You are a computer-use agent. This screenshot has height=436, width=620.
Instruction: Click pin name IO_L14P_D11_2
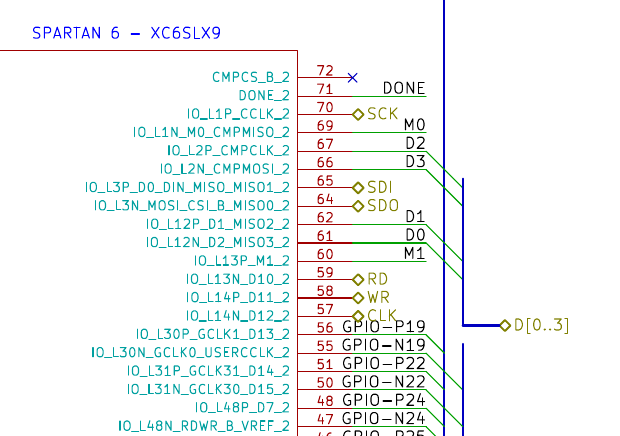[x=238, y=297]
